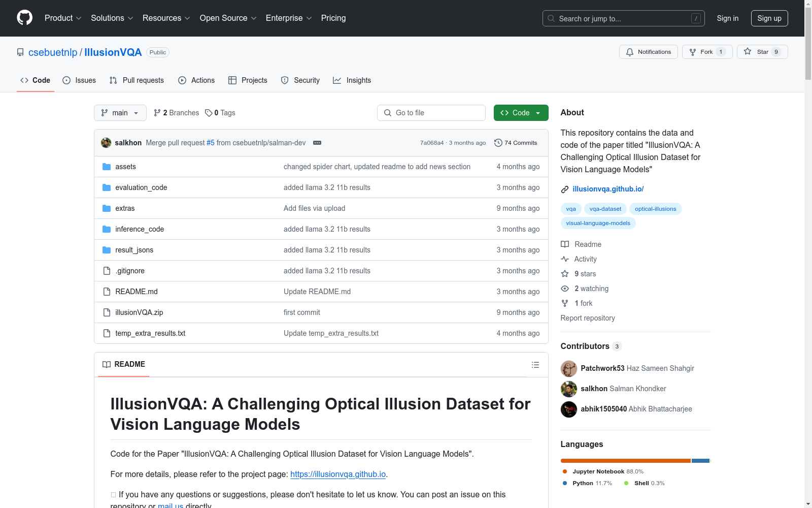
Task: Expand the Open Source menu
Action: tap(228, 18)
